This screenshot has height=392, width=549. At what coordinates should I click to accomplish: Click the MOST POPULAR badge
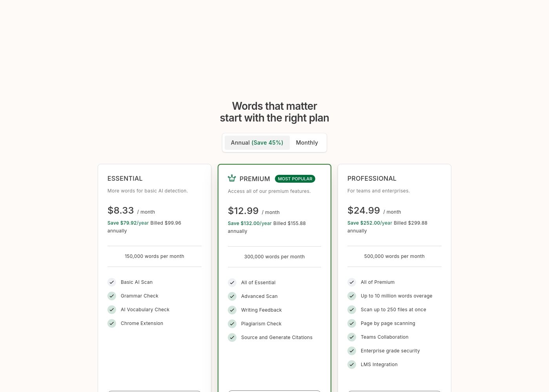click(x=295, y=179)
